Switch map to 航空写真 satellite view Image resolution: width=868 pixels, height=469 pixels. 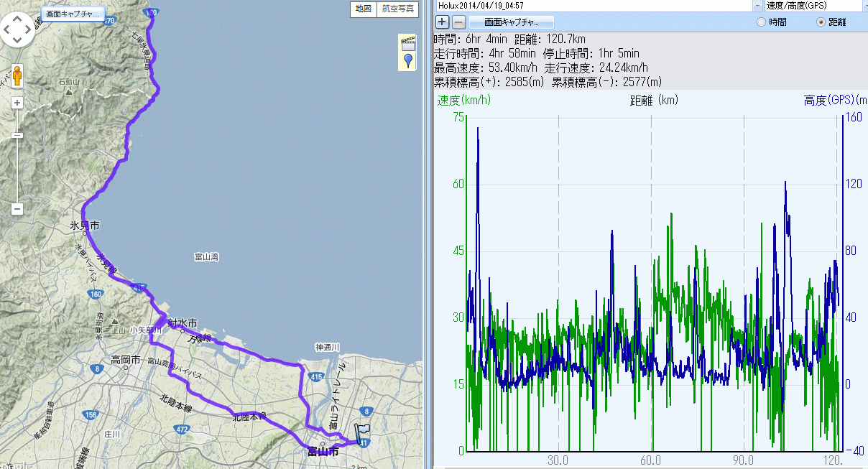(x=397, y=9)
